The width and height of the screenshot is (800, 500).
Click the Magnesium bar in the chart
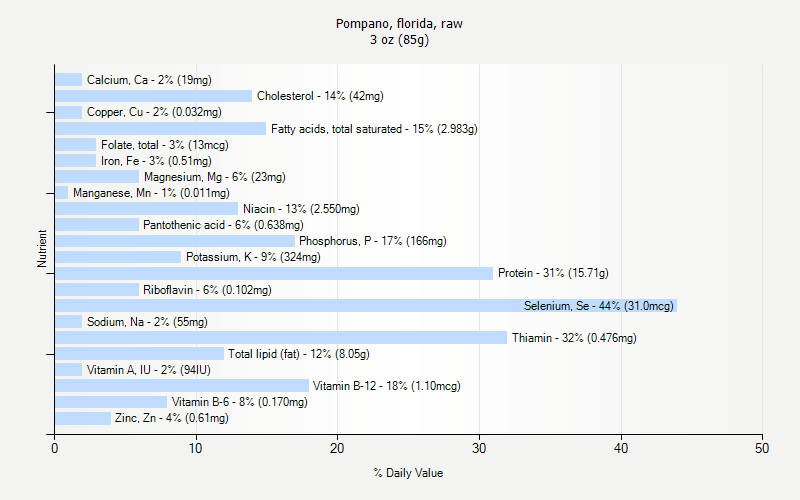97,177
